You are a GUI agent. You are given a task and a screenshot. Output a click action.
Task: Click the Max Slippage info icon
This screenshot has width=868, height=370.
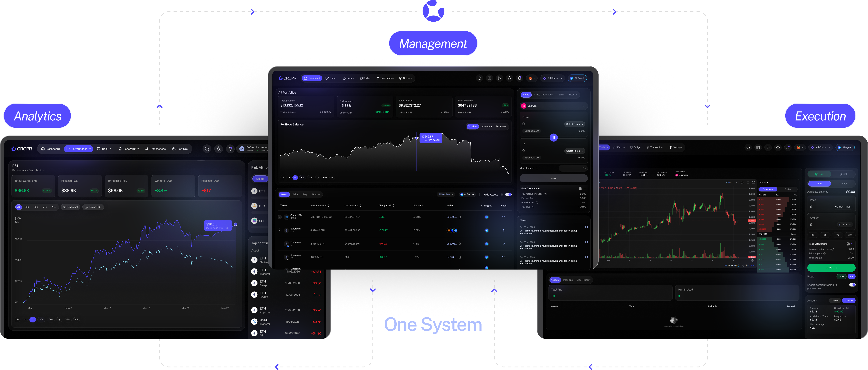tap(537, 168)
